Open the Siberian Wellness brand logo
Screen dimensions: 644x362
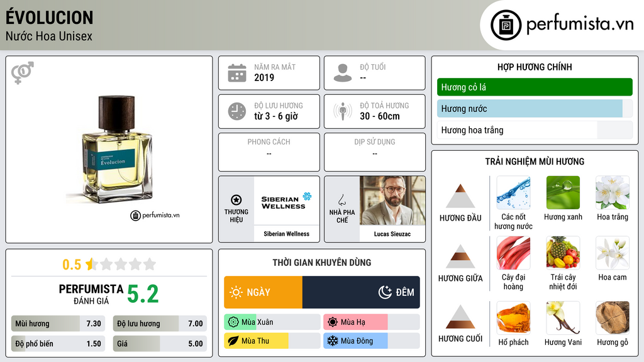tap(286, 200)
